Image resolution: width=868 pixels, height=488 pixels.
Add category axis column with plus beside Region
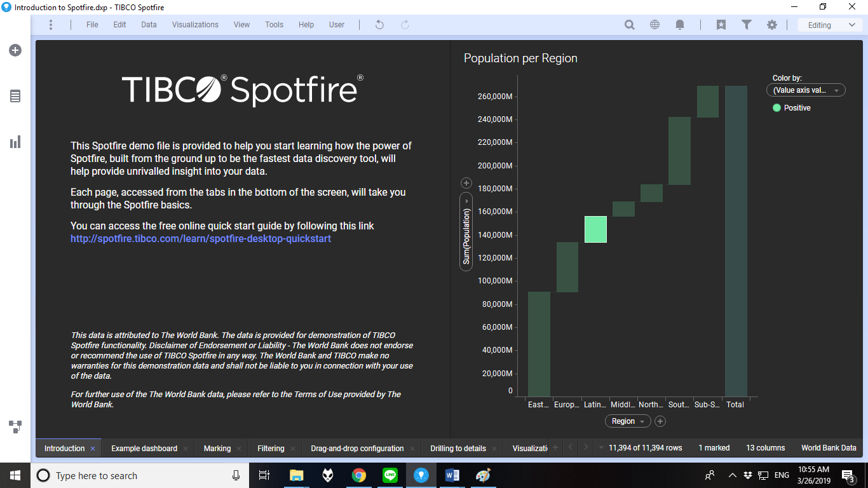tap(660, 421)
